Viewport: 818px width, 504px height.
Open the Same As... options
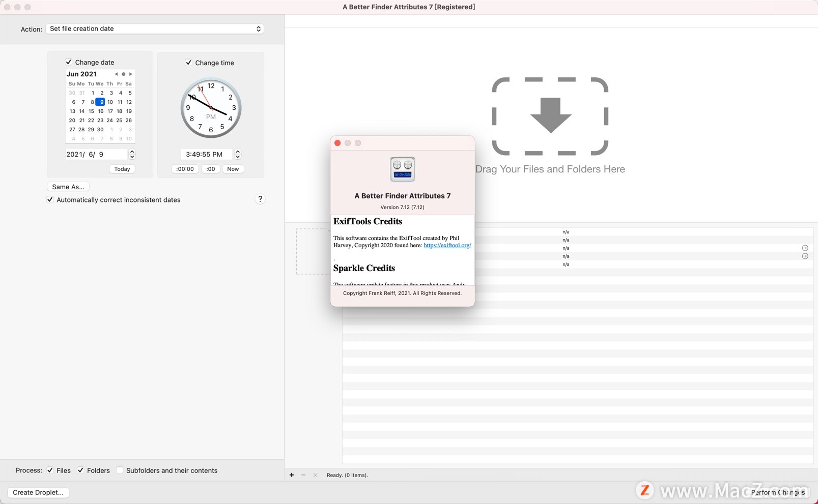[x=68, y=187]
